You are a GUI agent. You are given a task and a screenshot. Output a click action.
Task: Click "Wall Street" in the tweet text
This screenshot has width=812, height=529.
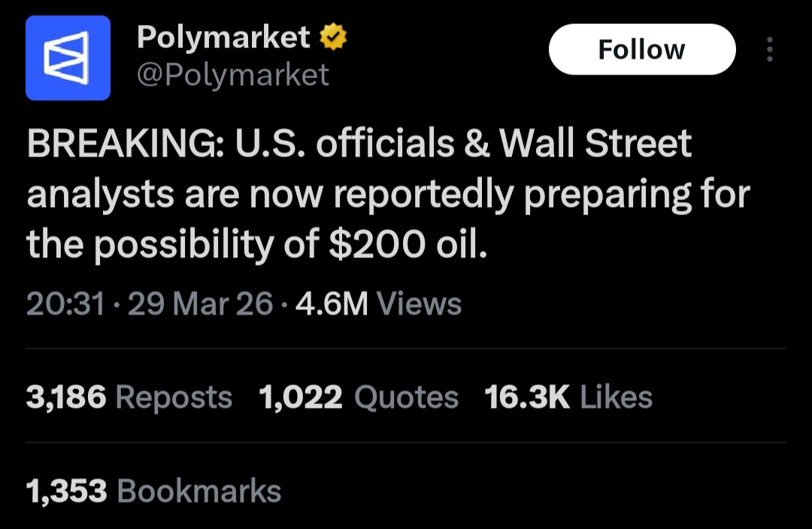595,144
